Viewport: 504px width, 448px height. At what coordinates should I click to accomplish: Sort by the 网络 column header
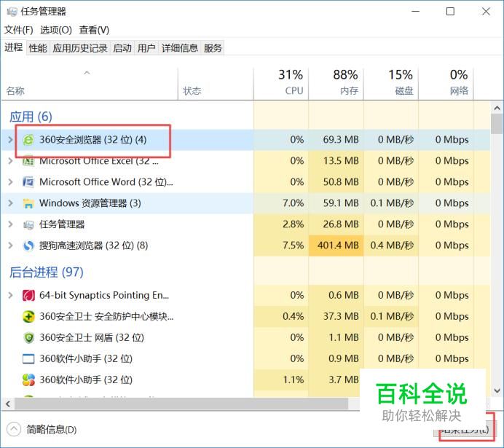click(446, 85)
